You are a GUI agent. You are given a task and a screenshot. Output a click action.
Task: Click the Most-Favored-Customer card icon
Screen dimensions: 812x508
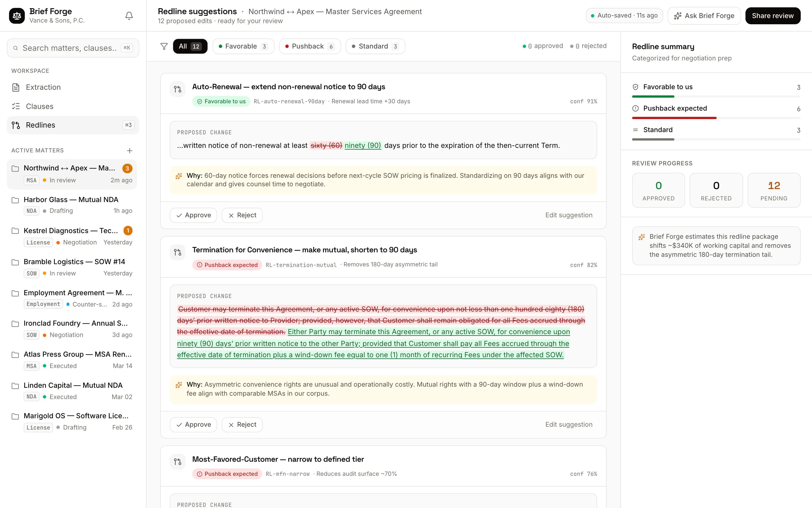tap(178, 462)
